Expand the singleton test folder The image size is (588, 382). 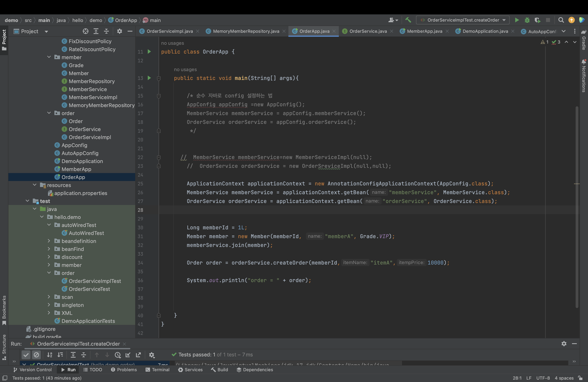pos(49,305)
